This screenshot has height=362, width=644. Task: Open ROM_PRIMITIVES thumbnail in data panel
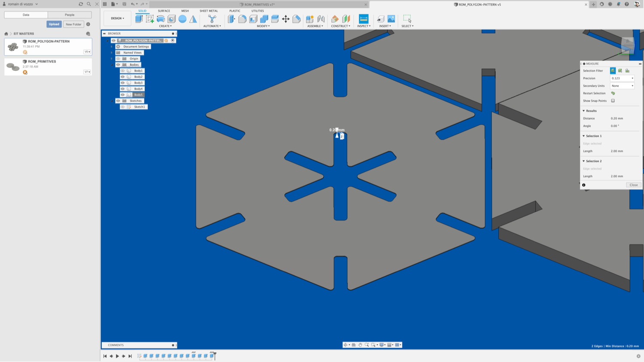click(13, 67)
